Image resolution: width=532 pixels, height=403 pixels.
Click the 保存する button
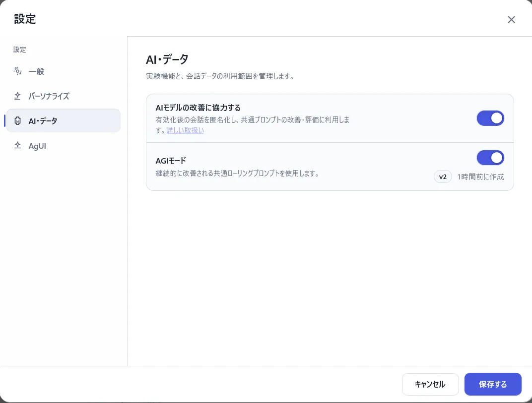(493, 384)
